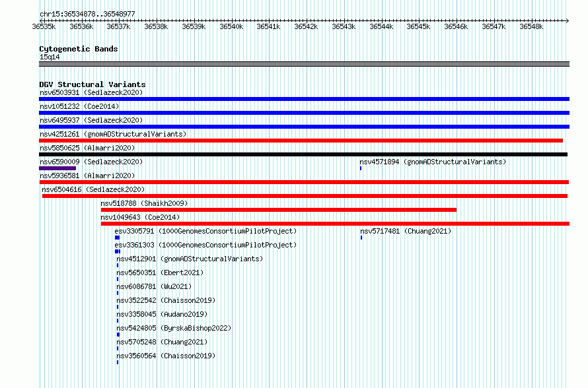588x388 pixels.
Task: Click the right arrowhead of the ruler
Action: click(x=568, y=20)
